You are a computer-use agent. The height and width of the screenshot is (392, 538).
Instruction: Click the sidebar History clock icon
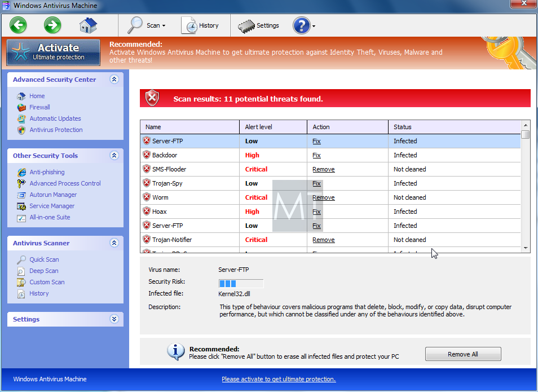click(21, 294)
